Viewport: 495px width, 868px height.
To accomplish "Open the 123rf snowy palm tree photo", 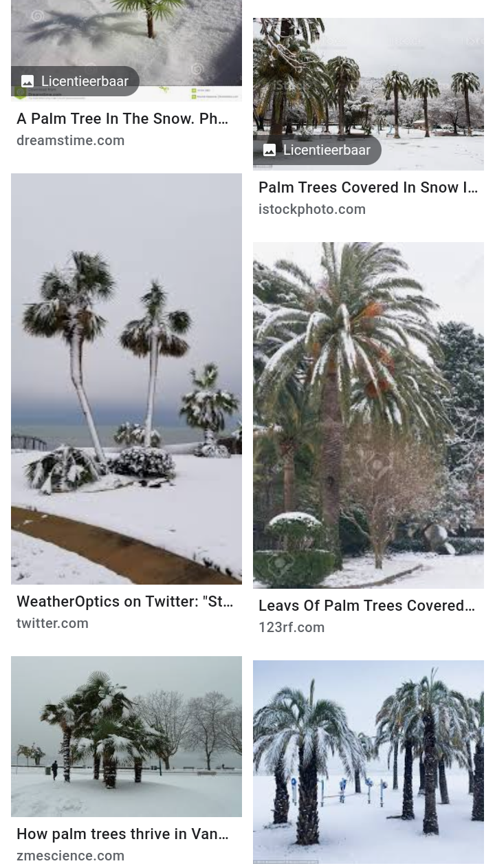I will point(368,415).
